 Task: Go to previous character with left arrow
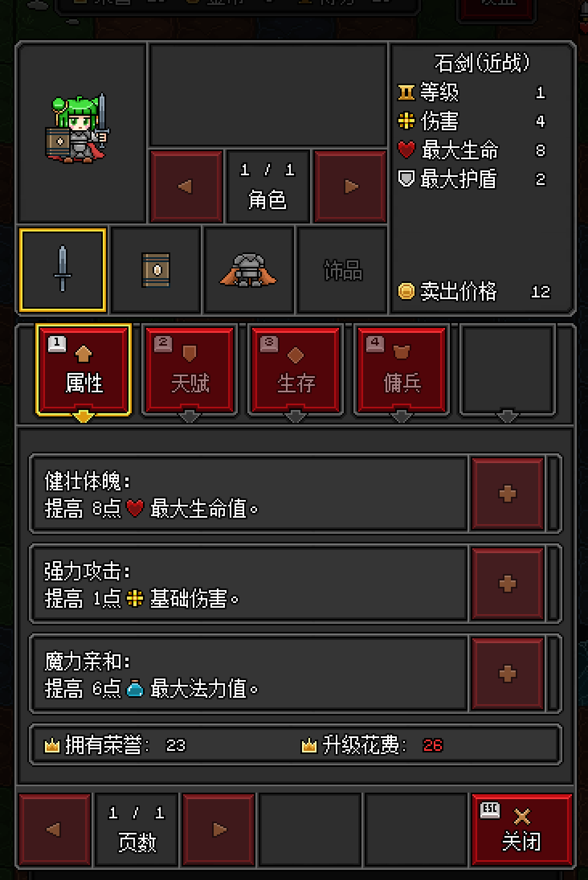[186, 187]
